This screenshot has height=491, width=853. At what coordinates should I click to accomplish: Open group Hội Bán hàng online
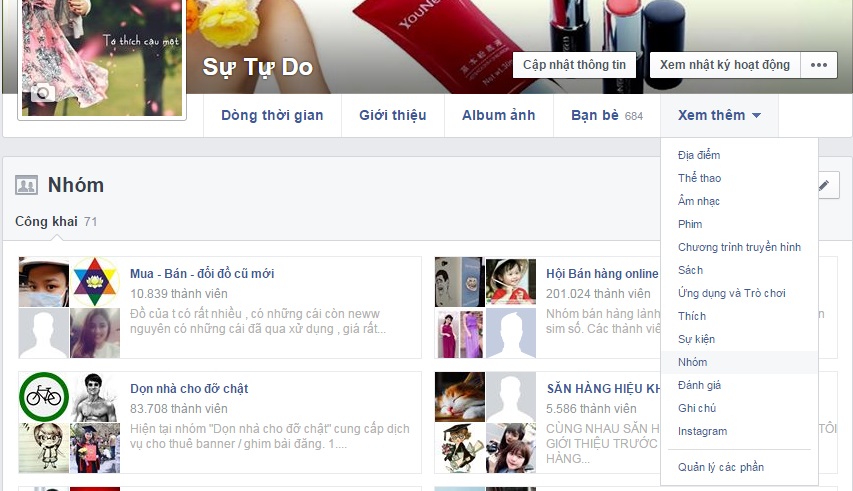(x=602, y=274)
